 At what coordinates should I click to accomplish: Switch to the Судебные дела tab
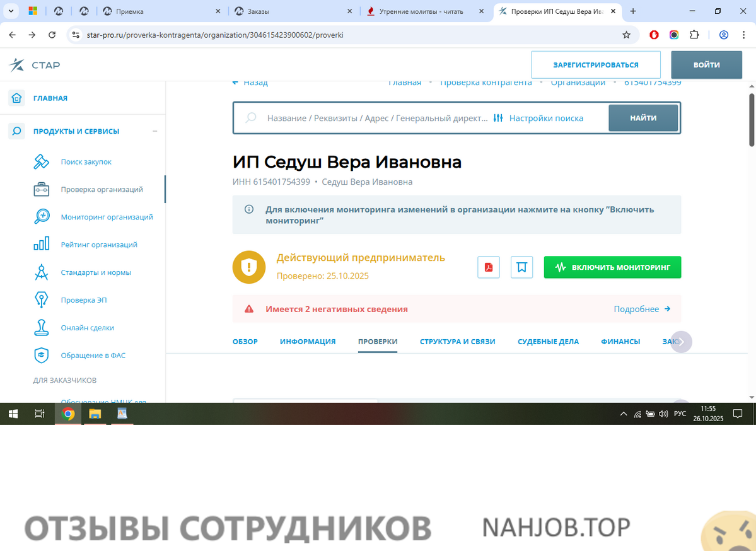coord(548,342)
